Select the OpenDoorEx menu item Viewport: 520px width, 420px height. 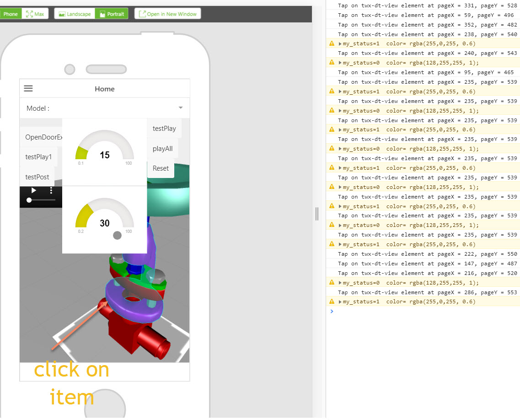click(41, 137)
